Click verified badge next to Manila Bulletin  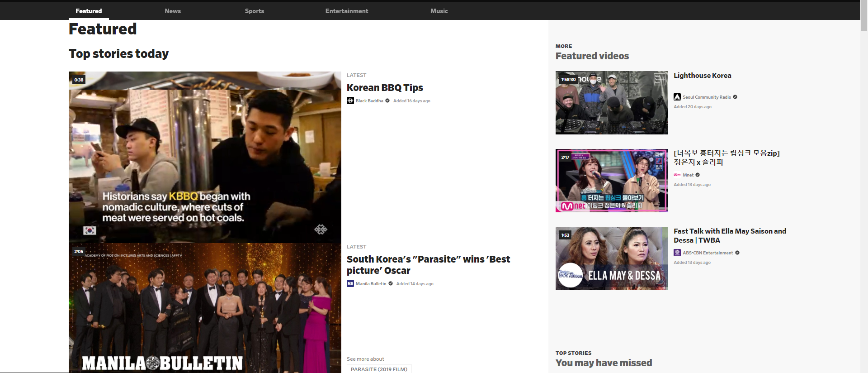(391, 283)
